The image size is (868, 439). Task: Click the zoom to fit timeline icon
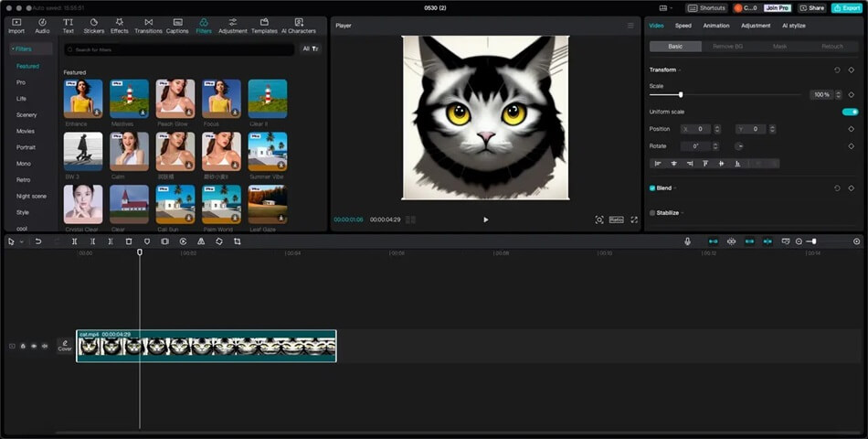[857, 241]
